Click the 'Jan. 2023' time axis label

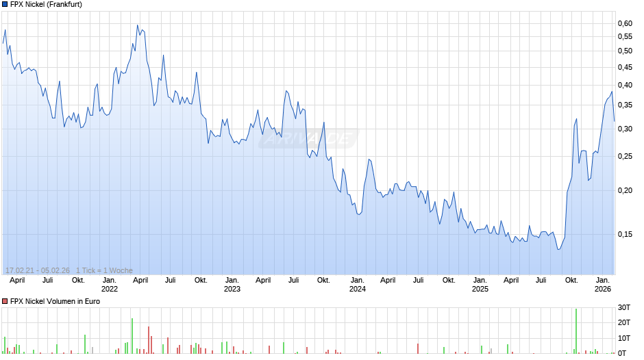(x=232, y=285)
